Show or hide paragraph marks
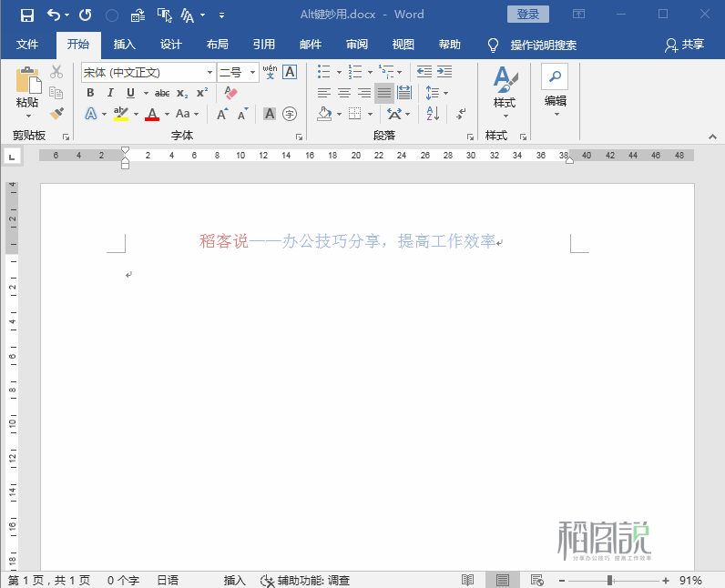This screenshot has height=588, width=725. pos(462,114)
